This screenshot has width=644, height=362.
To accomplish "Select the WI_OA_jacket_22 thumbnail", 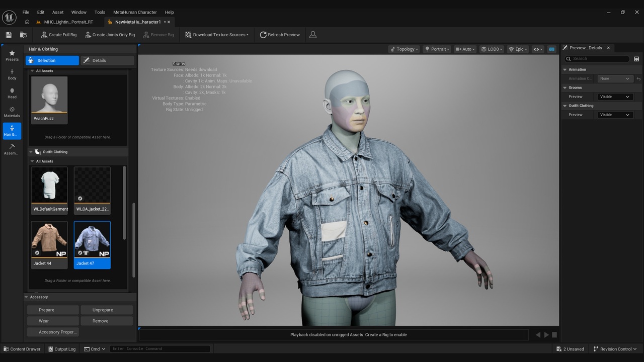I will [92, 191].
